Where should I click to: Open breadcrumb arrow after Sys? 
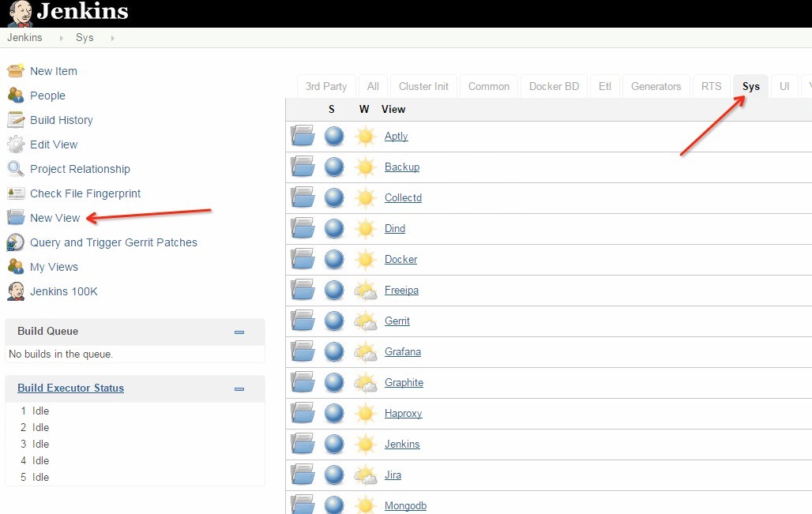112,38
